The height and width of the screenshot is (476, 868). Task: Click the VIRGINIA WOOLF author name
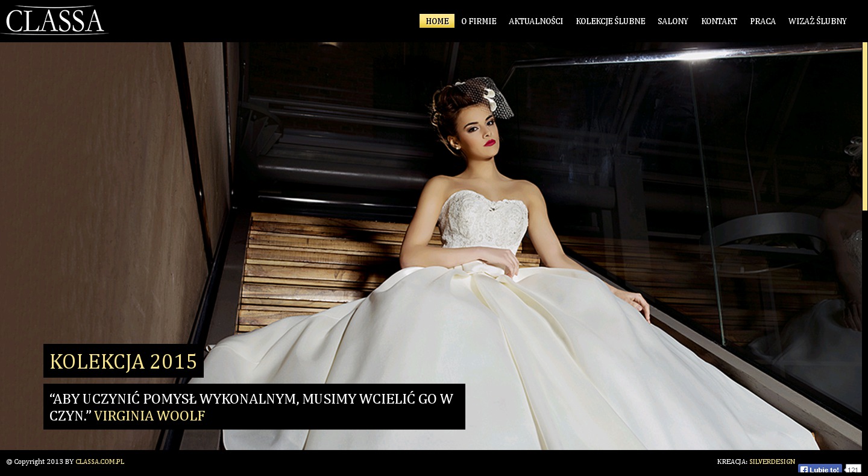click(x=149, y=416)
